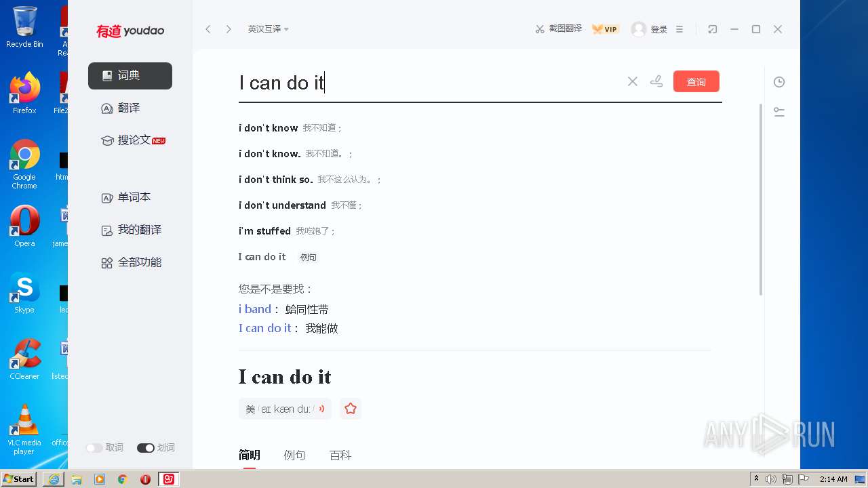The height and width of the screenshot is (488, 868).
Task: Open Chrome from the taskbar
Action: coord(123,479)
